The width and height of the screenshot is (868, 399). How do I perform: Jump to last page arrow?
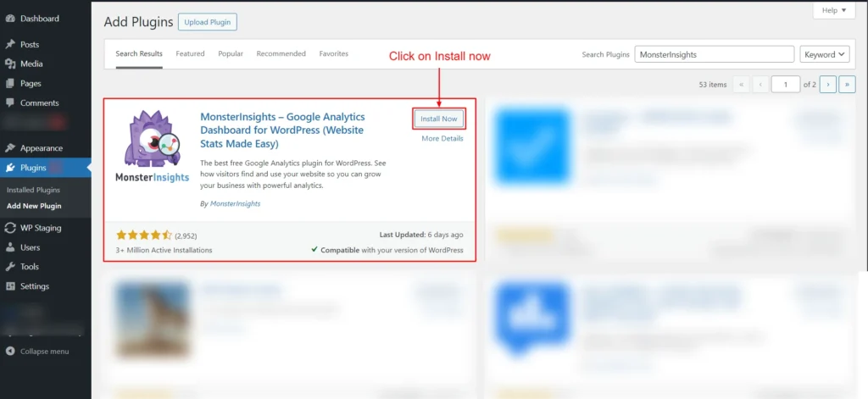click(x=847, y=84)
